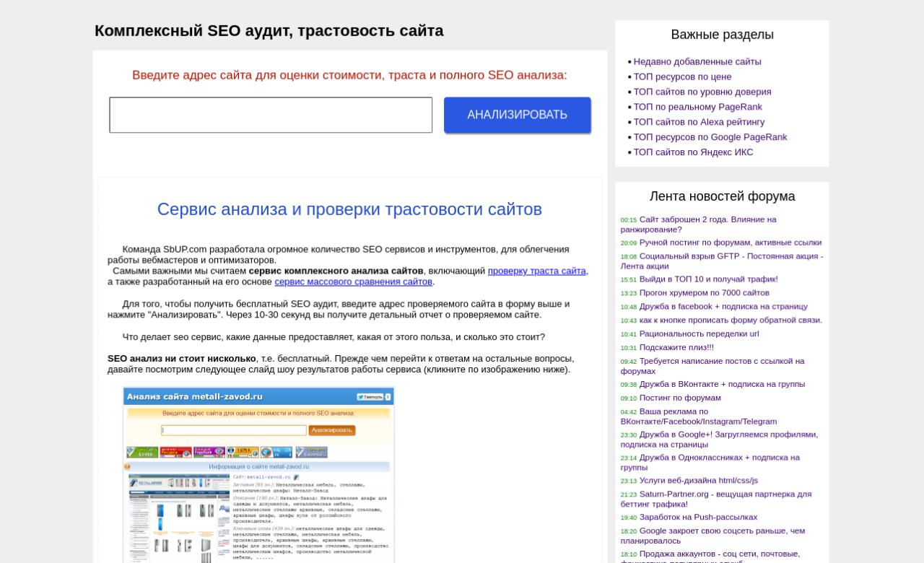The height and width of the screenshot is (563, 924).
Task: Click the metall-zavod.ru analysis slideshow image
Action: click(258, 475)
